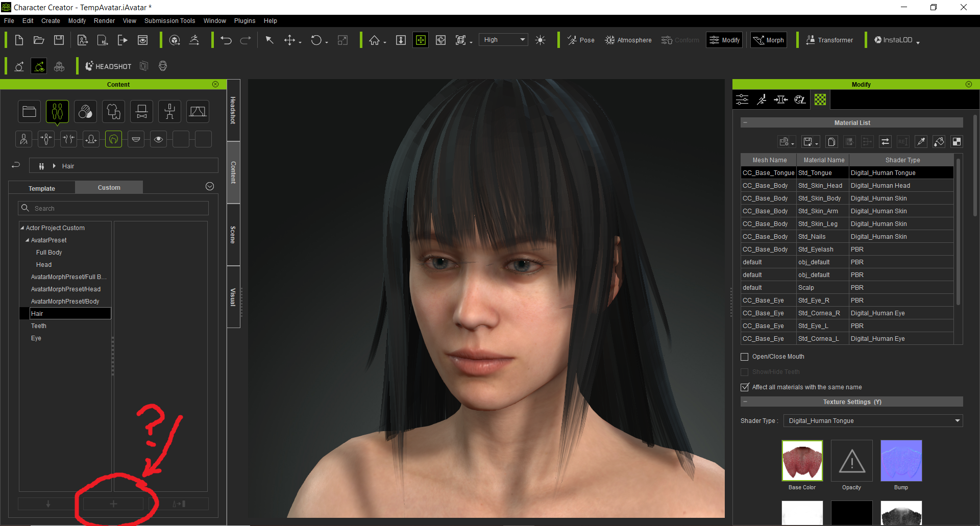Switch to the Custom tab

109,188
